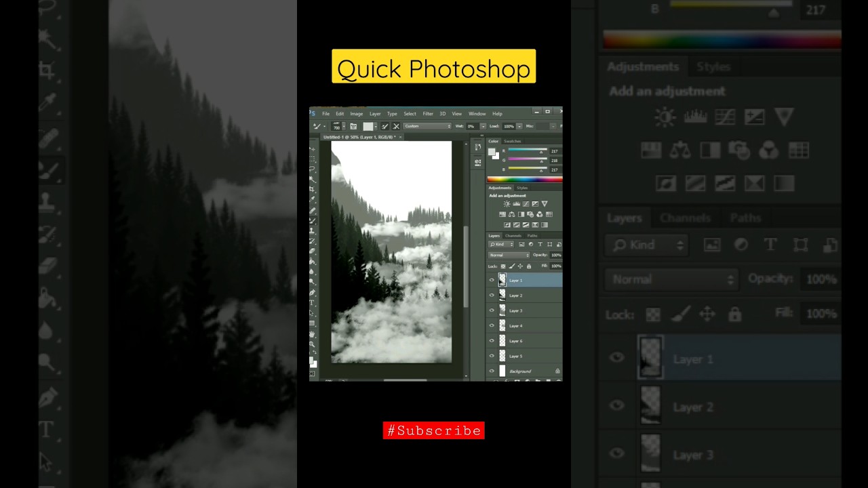Select the Hand tool

312,334
